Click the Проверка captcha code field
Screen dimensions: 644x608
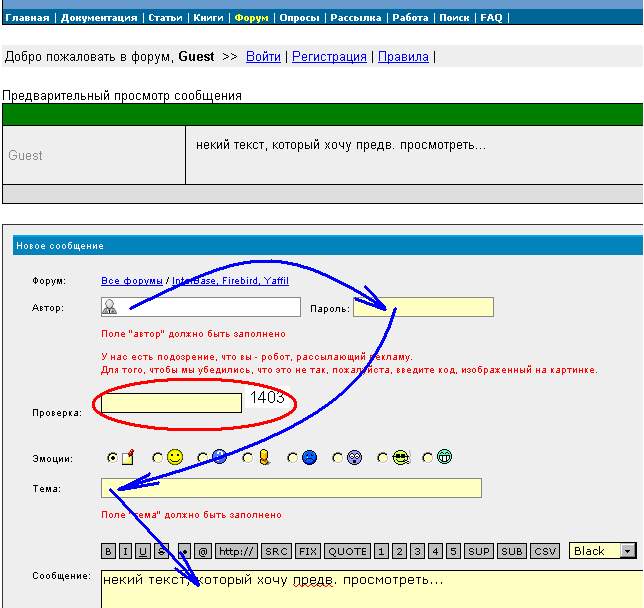[171, 402]
